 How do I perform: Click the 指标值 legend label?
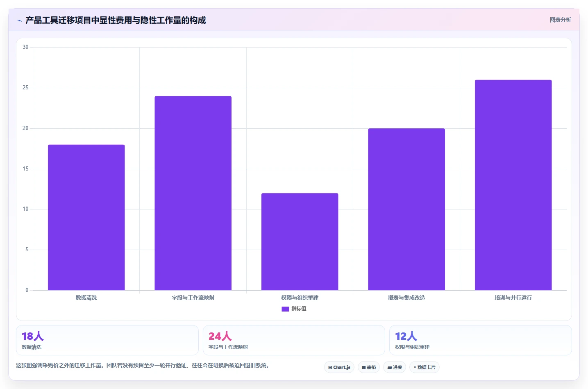299,309
